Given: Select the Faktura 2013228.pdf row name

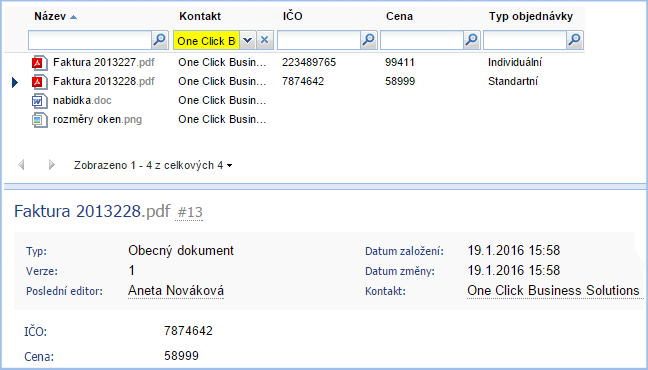Looking at the screenshot, I should [x=104, y=81].
